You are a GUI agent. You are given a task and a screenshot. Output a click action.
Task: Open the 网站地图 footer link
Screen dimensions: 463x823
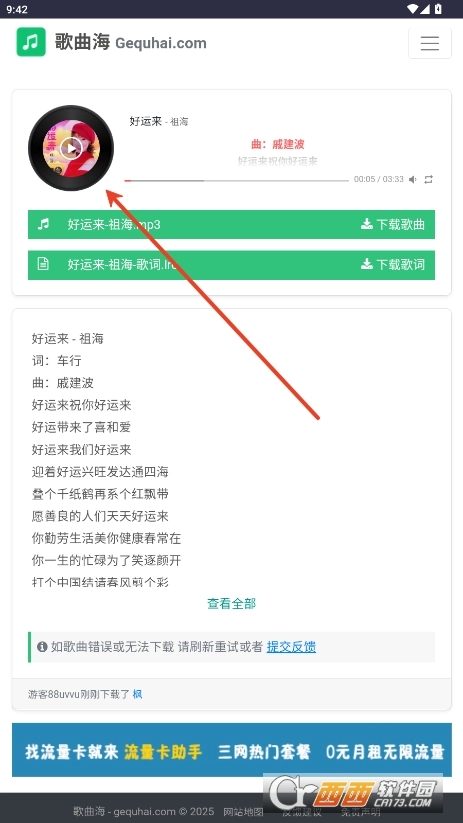click(x=243, y=812)
